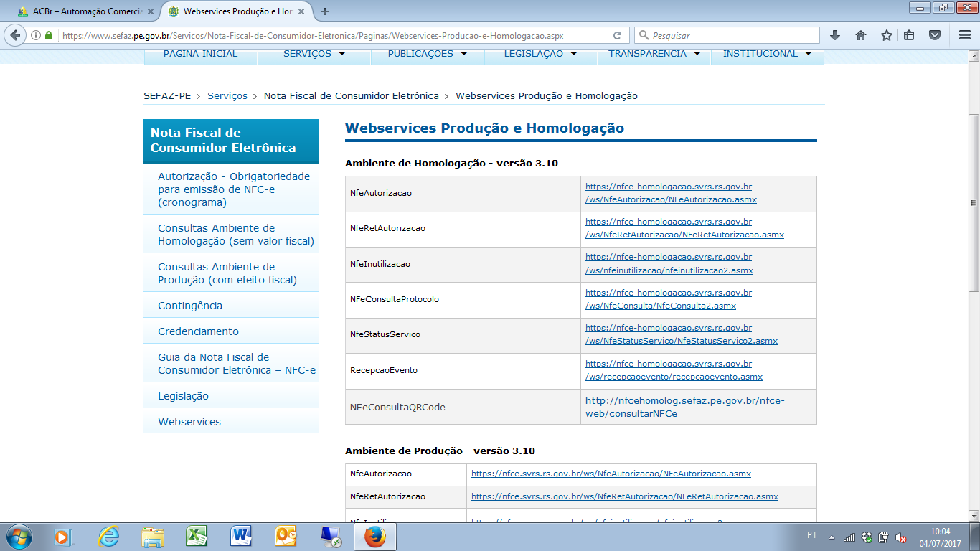Image resolution: width=980 pixels, height=551 pixels.
Task: Open Outlook from the taskbar
Action: point(286,537)
